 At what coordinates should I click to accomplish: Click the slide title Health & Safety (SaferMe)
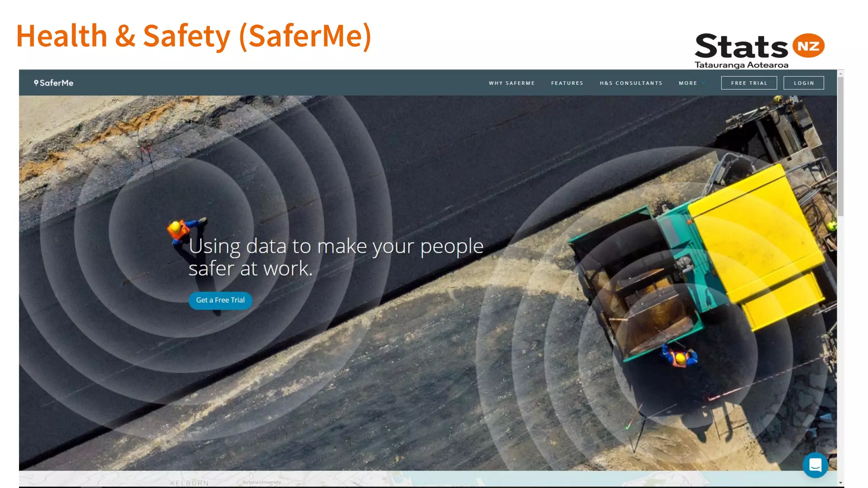coord(194,36)
